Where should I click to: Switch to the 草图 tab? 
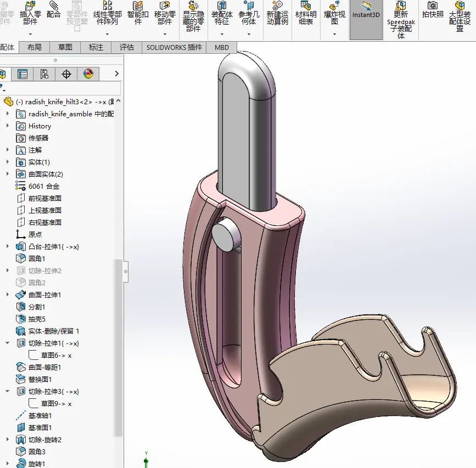click(65, 48)
